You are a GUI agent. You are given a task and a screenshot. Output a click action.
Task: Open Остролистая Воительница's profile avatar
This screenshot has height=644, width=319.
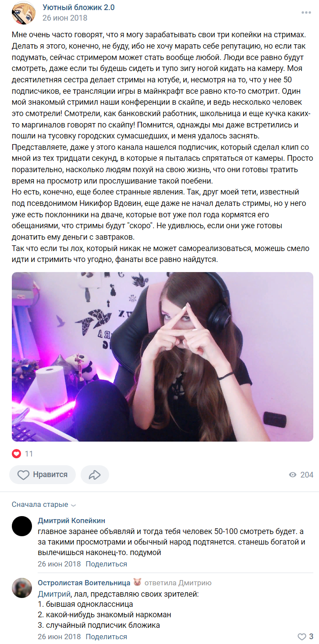pos(22,588)
